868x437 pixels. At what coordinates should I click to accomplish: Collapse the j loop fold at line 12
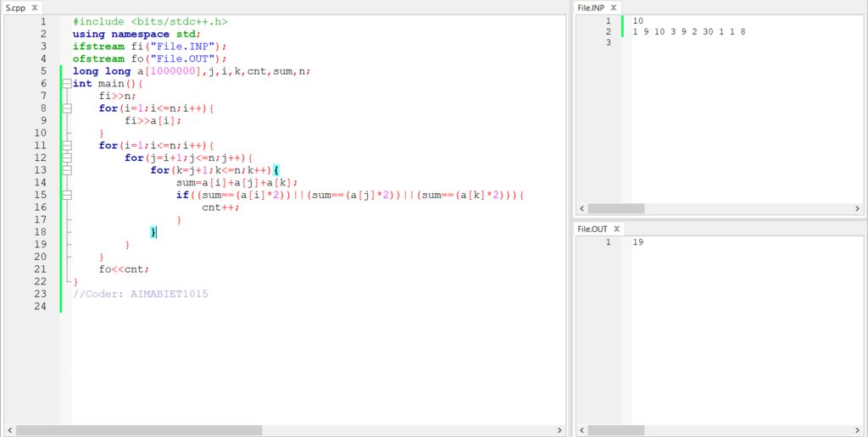coord(67,158)
